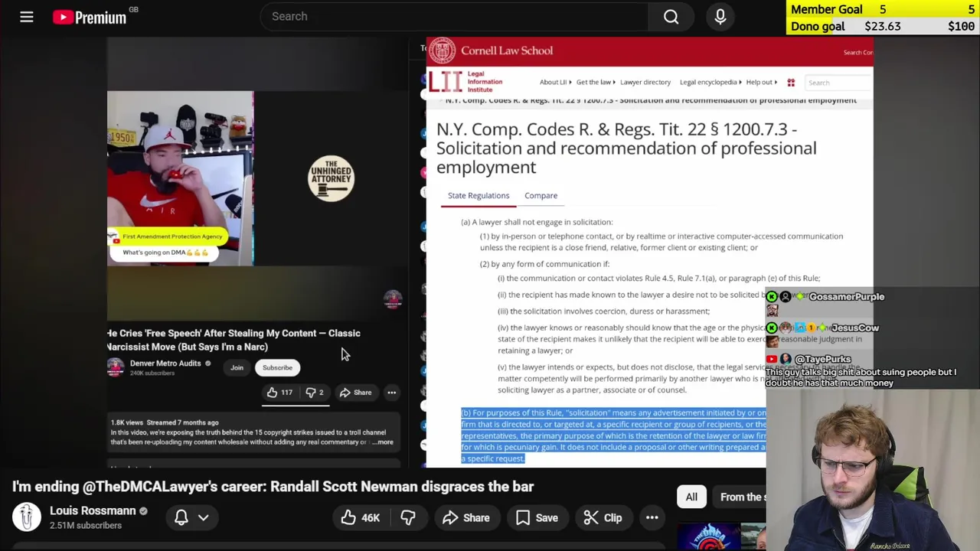Open Denver Metro Audits channel name
Image resolution: width=980 pixels, height=551 pixels.
pyautogui.click(x=165, y=364)
